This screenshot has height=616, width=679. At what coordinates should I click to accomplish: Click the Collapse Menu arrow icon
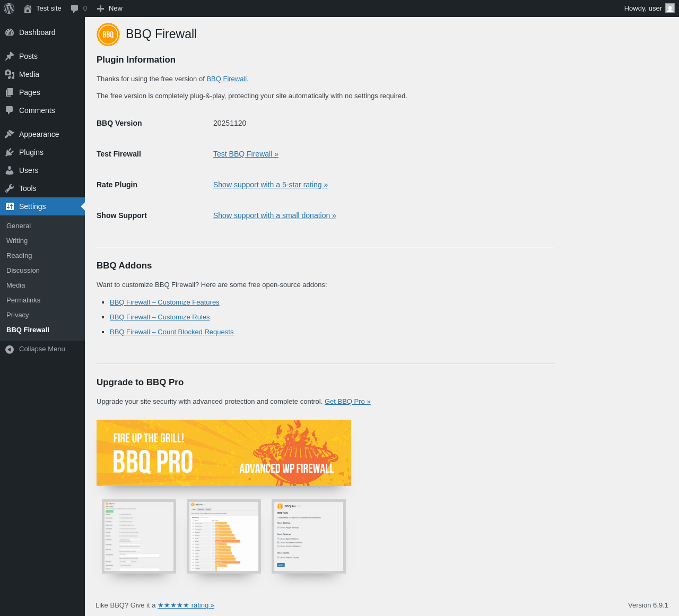10,349
